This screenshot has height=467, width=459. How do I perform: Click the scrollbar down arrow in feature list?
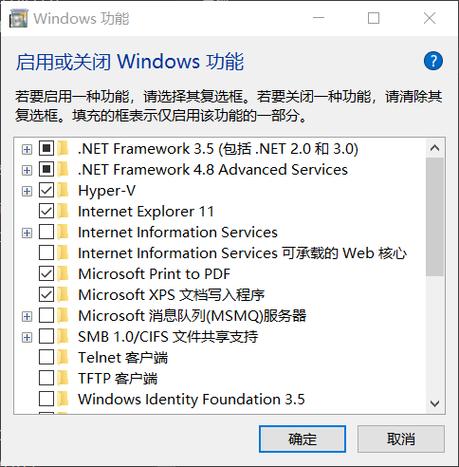point(435,404)
